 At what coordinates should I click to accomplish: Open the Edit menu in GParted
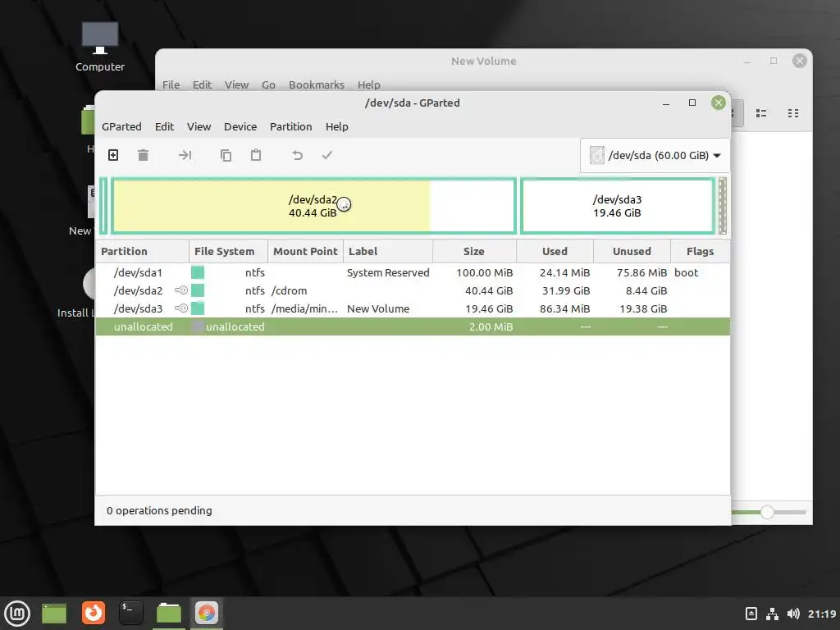tap(164, 127)
